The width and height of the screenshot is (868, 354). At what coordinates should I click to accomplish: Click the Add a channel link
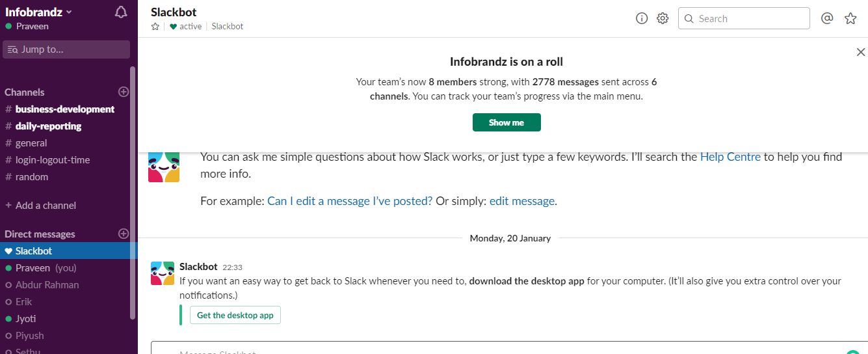coord(41,206)
